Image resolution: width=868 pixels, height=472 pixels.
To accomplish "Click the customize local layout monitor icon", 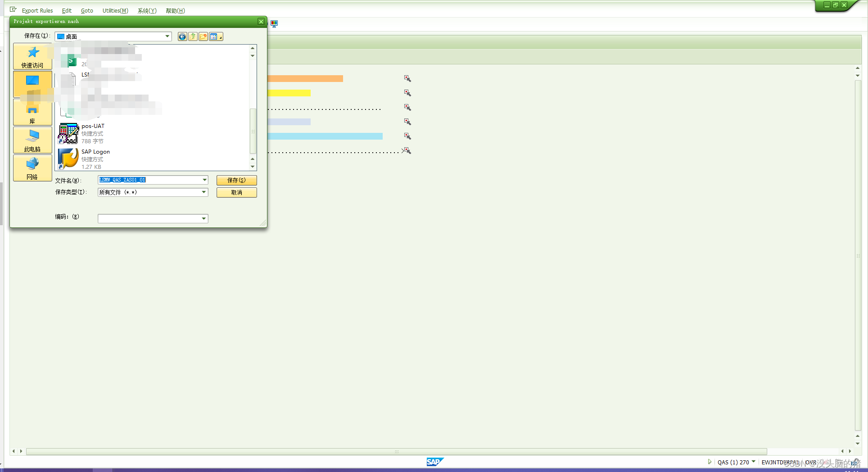I will pyautogui.click(x=274, y=23).
